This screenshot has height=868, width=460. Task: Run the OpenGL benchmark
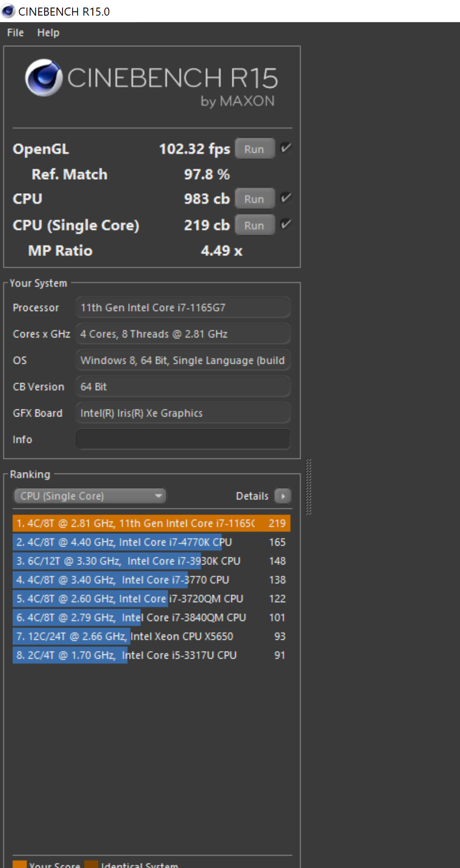pyautogui.click(x=254, y=149)
